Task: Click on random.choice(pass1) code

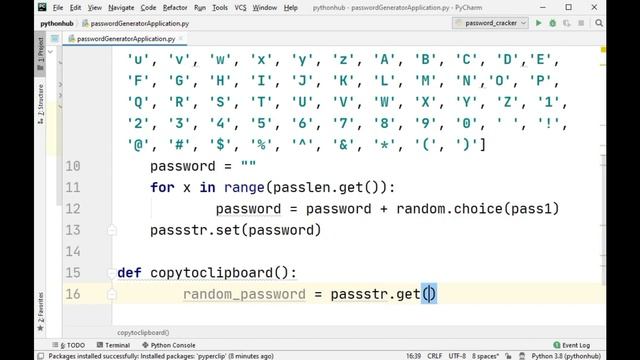Action: pyautogui.click(x=478, y=209)
